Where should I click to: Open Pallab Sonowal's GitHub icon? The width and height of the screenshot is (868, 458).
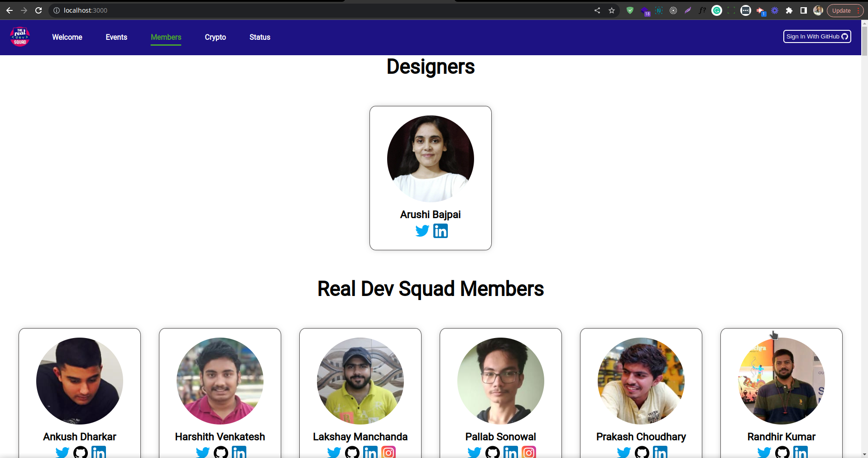[493, 452]
